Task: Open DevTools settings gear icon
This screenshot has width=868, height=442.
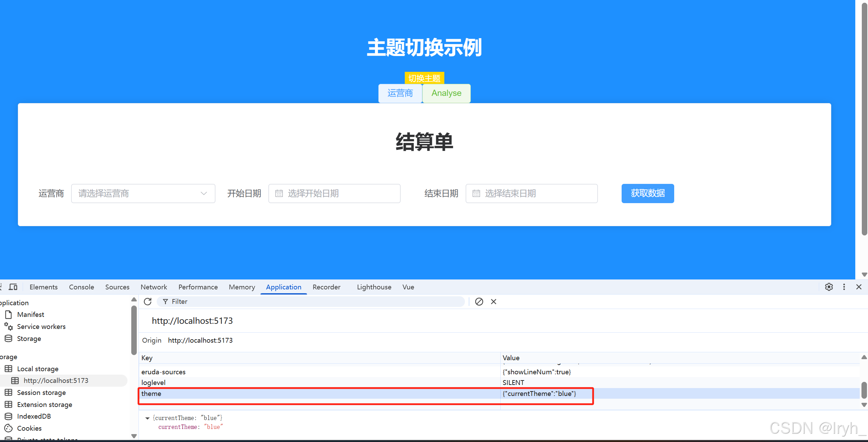Action: click(829, 287)
